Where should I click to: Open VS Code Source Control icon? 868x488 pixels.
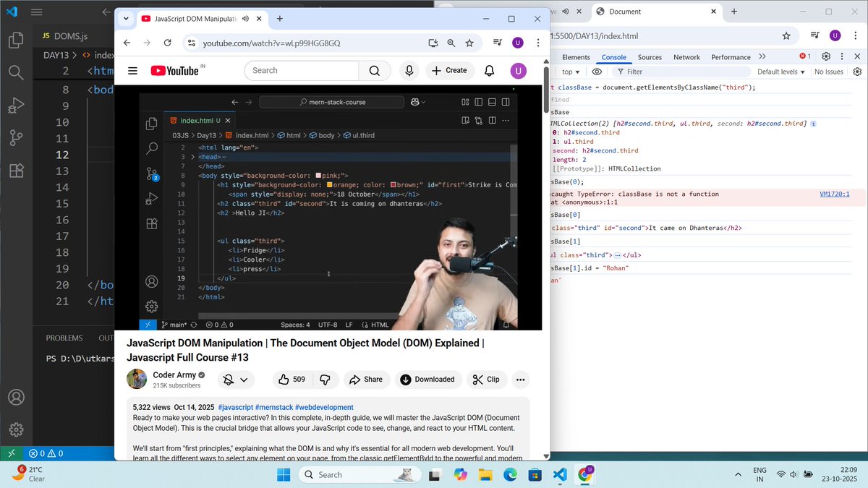coord(16,137)
